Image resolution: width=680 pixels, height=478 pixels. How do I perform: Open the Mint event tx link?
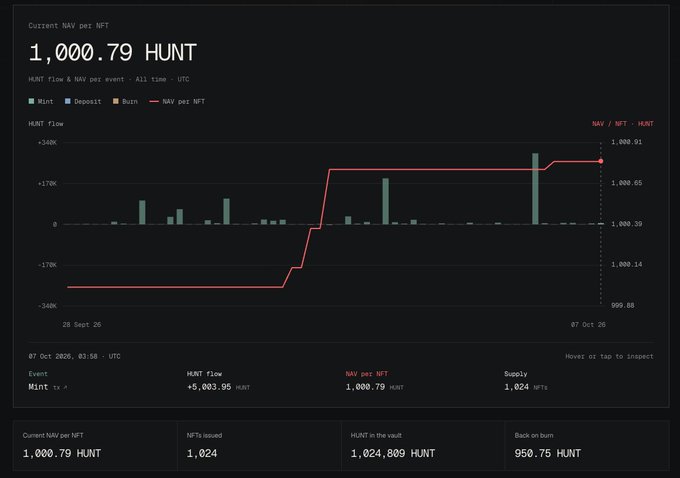(60, 387)
